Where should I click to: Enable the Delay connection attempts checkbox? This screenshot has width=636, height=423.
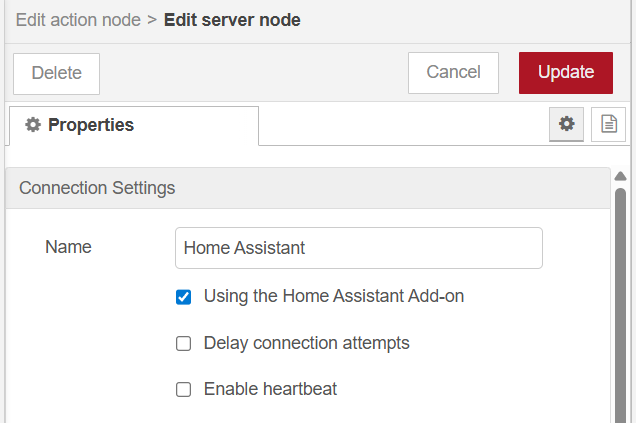[184, 344]
